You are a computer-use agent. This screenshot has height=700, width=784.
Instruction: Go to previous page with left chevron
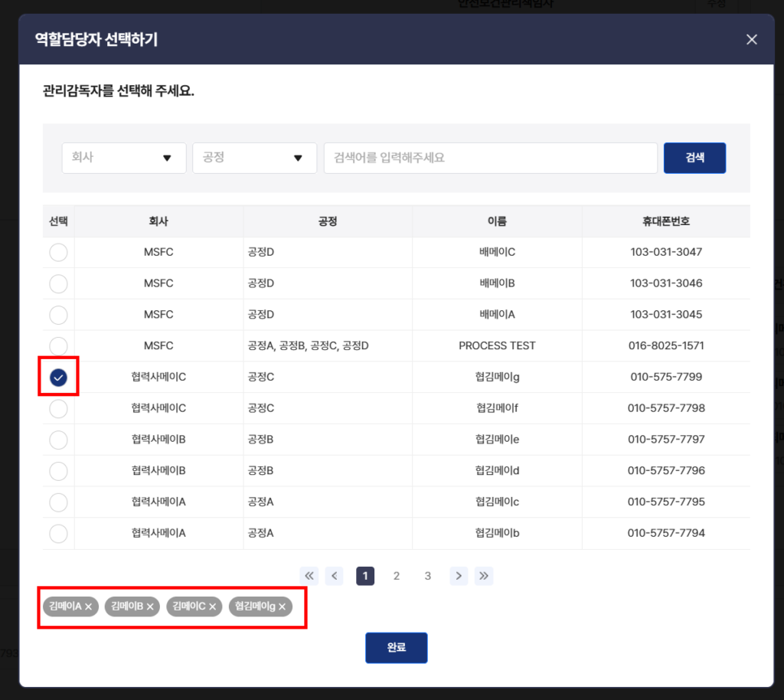point(334,576)
